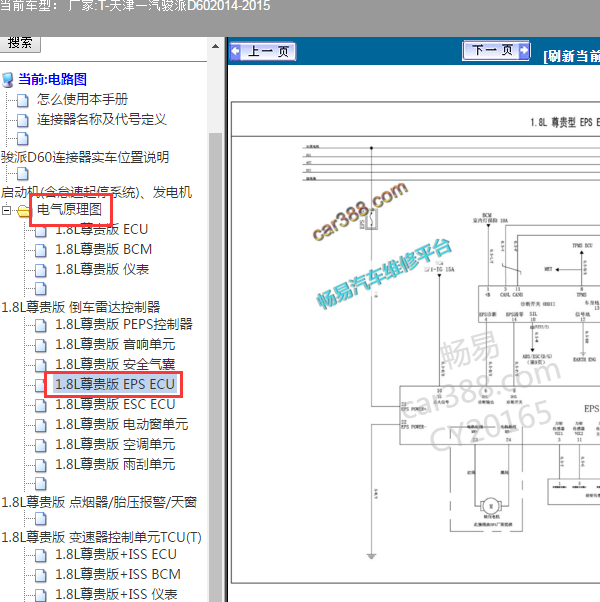Click page icon above 变速器控制单元TCU(T) entry
600x602 pixels.
41,519
